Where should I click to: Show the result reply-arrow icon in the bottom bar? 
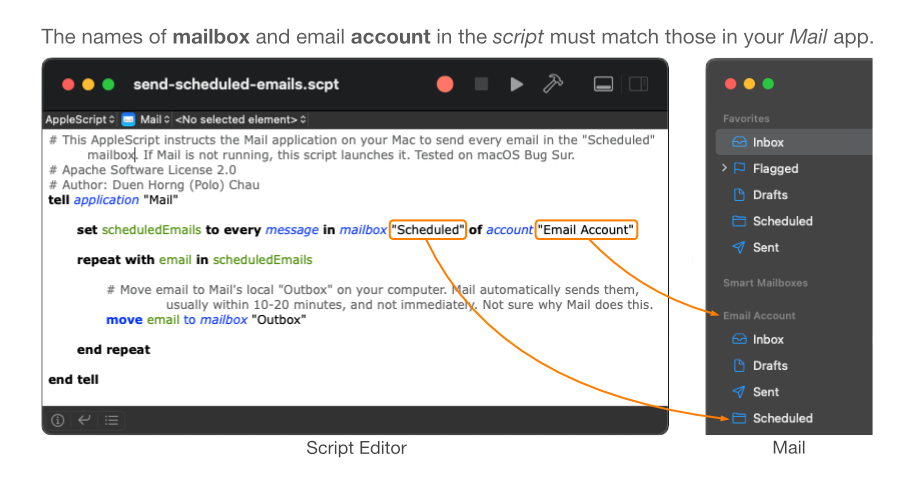(x=84, y=420)
